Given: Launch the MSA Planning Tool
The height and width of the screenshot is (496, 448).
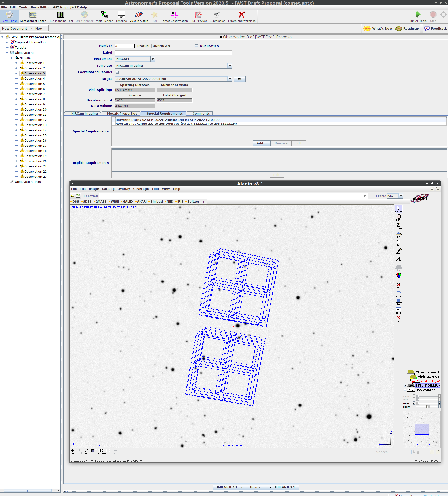Looking at the screenshot, I should coord(61,16).
